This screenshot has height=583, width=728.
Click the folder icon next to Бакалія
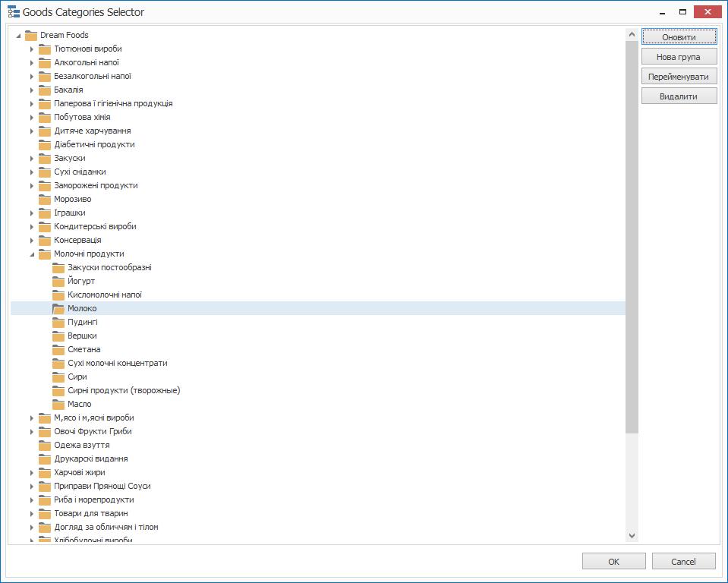tap(45, 90)
